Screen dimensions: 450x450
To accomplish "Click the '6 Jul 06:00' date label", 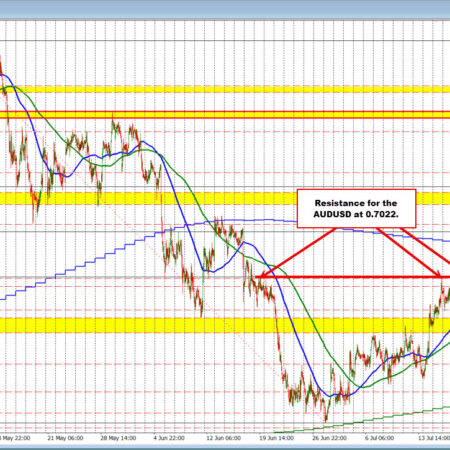I will click(x=379, y=438).
